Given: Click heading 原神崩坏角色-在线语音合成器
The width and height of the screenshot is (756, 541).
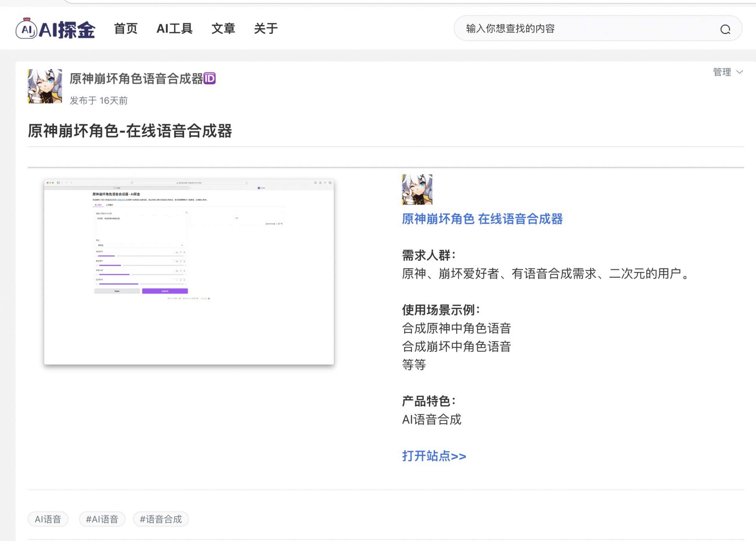Looking at the screenshot, I should (130, 131).
